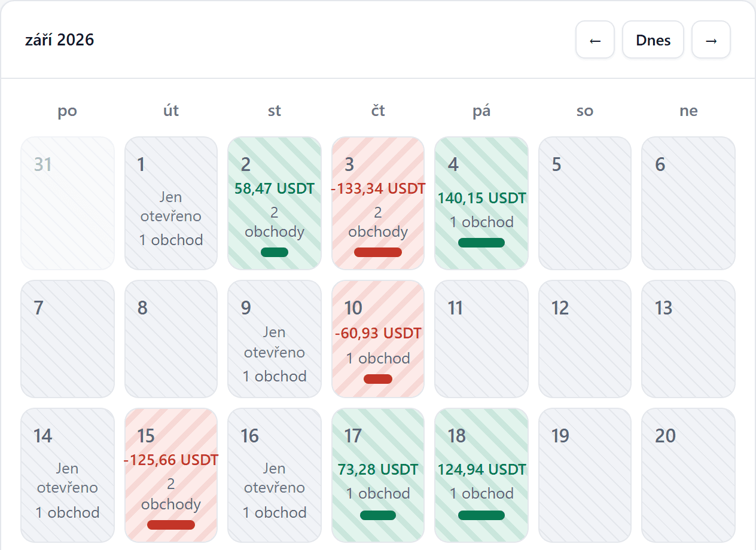Click the red bar under September 15
This screenshot has width=756, height=550.
(x=171, y=524)
